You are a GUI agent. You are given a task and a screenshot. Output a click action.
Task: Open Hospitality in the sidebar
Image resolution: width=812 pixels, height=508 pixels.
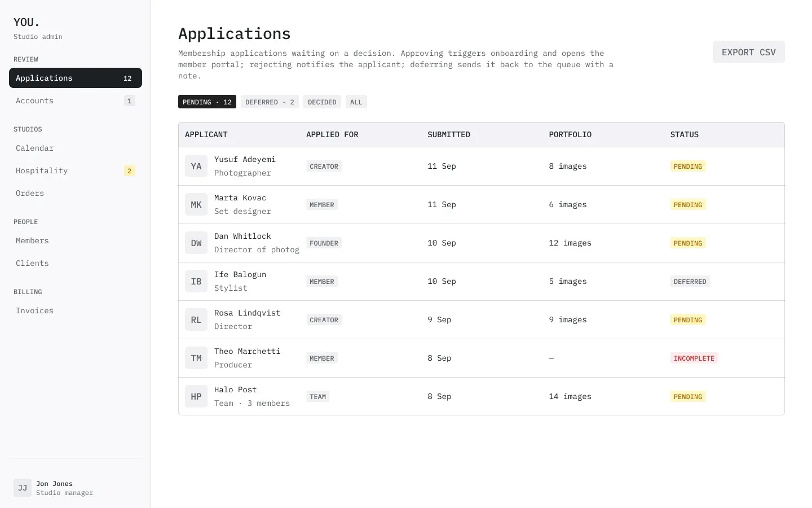[x=76, y=170]
